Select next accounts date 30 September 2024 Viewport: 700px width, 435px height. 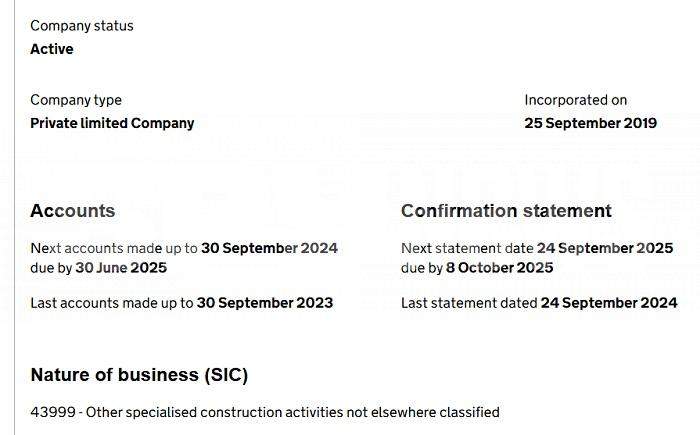tap(269, 248)
